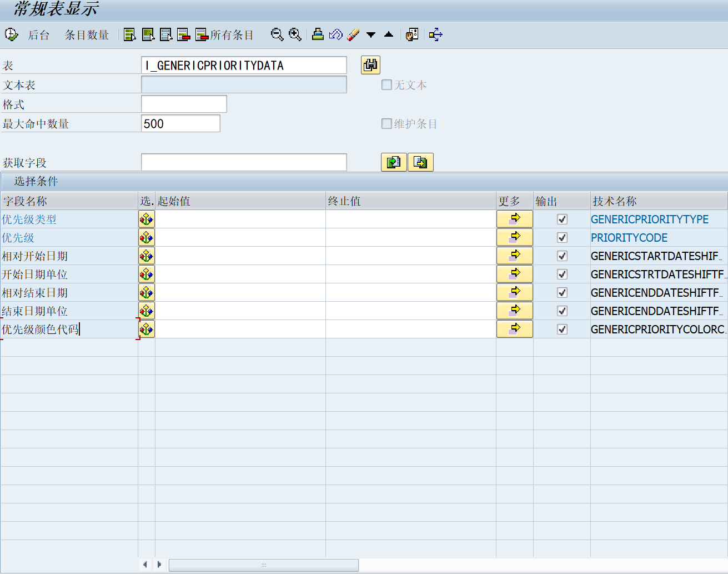
Task: Click the PRIORITYCODE technical name cell
Action: pos(659,237)
